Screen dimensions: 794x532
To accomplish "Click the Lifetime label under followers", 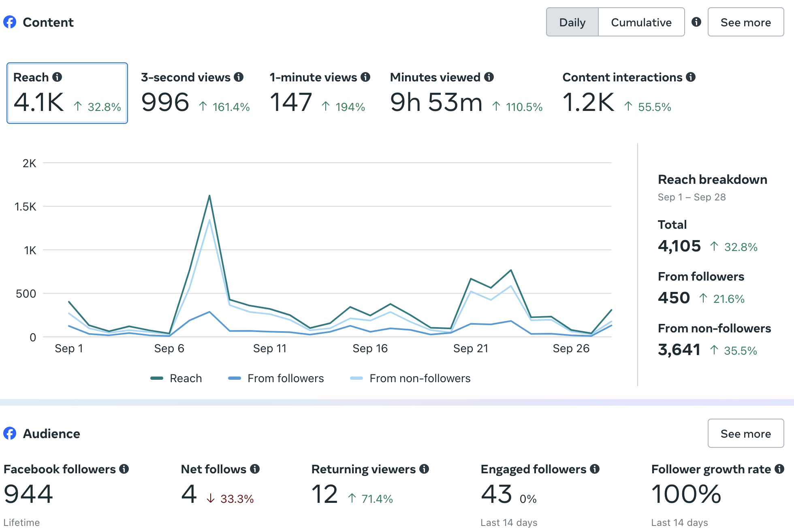I will coord(21,523).
